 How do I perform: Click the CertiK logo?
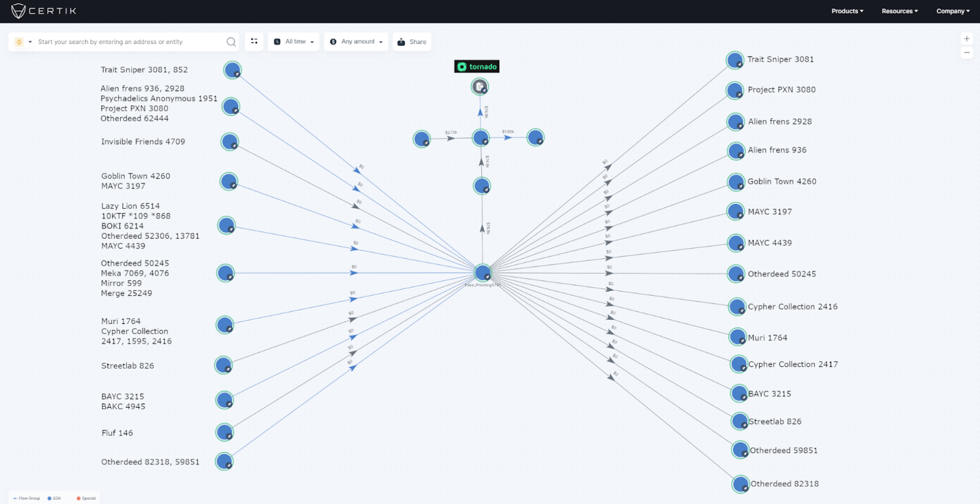(43, 11)
